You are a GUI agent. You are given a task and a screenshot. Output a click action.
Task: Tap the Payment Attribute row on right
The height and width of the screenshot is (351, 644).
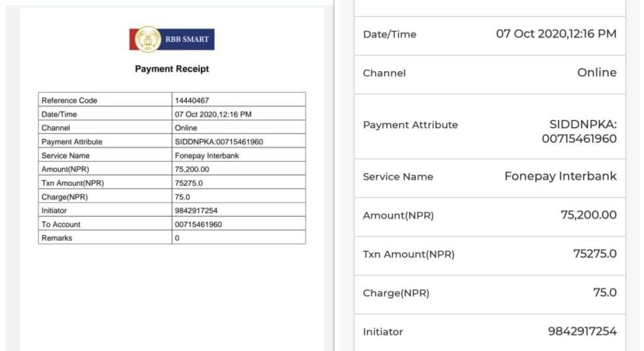click(489, 126)
